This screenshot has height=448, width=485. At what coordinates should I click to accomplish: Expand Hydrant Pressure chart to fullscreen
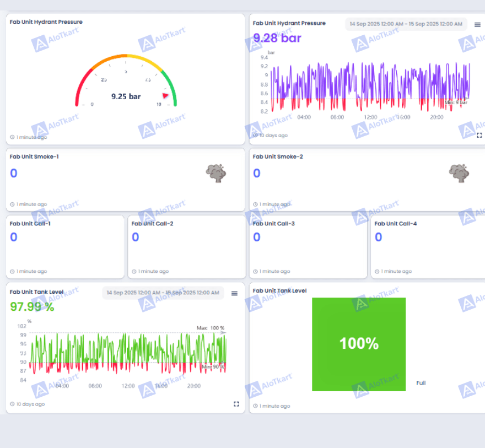coord(479,135)
